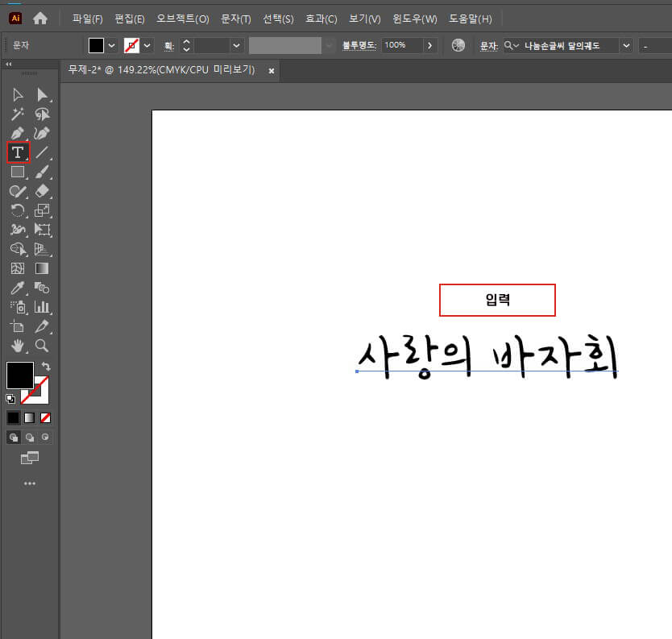The height and width of the screenshot is (639, 672).
Task: Open the 도움말(H) menu
Action: pos(470,19)
